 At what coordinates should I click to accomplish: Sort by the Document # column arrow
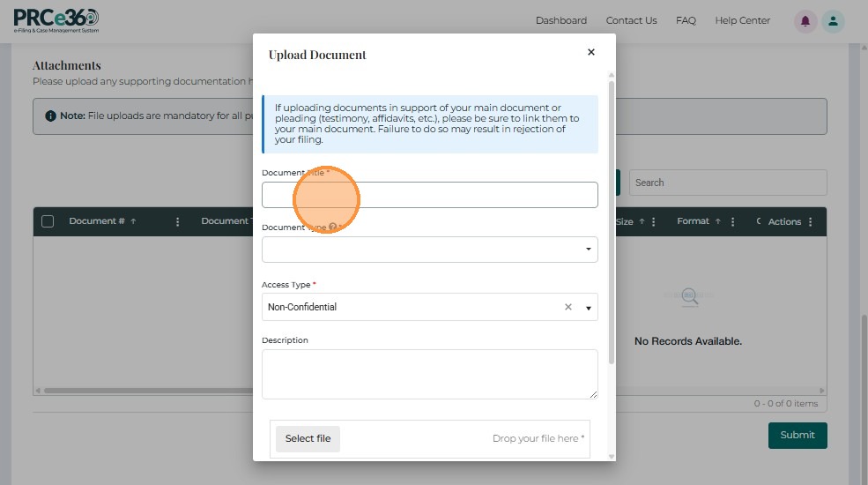coord(133,221)
